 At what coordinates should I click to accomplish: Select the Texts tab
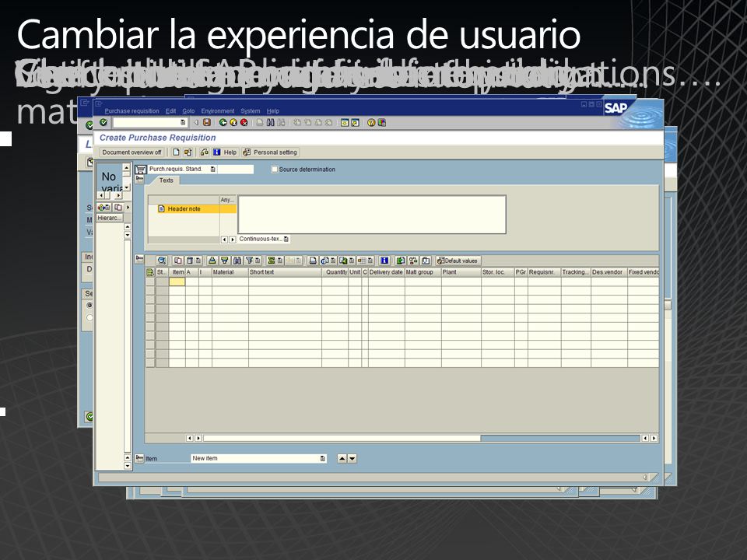166,180
